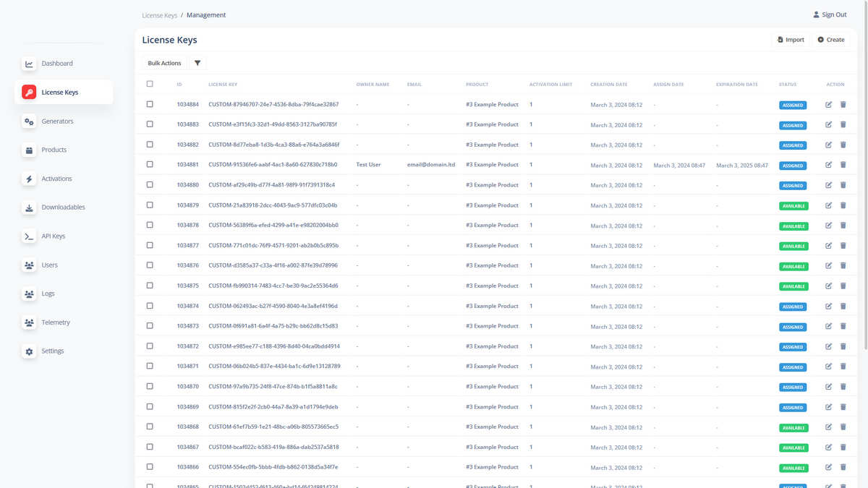Image resolution: width=868 pixels, height=488 pixels.
Task: Sort by the Status column header
Action: [788, 85]
